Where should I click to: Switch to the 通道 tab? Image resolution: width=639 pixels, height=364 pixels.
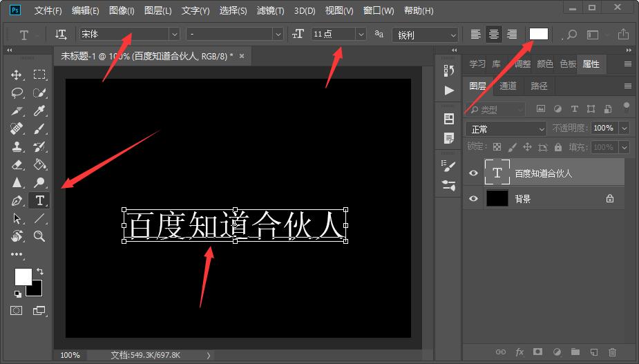coord(508,86)
